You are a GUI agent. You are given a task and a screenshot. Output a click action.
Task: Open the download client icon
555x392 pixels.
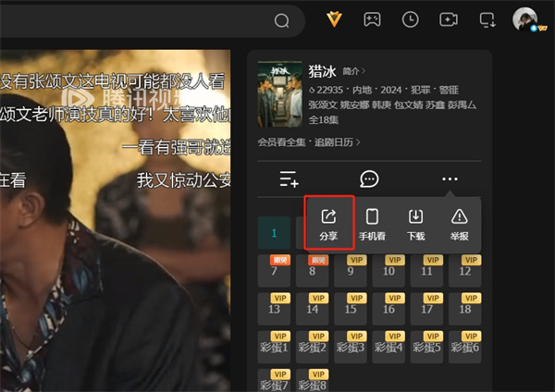pyautogui.click(x=487, y=19)
